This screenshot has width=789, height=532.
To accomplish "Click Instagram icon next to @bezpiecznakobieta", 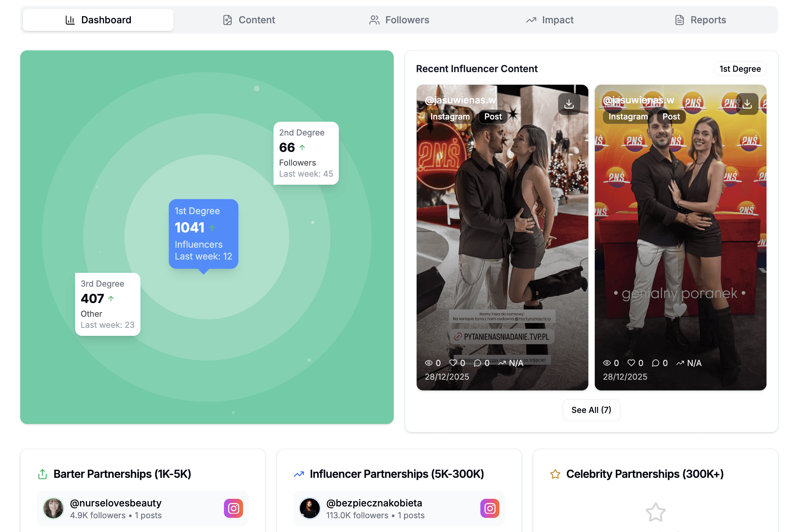I will click(x=490, y=508).
